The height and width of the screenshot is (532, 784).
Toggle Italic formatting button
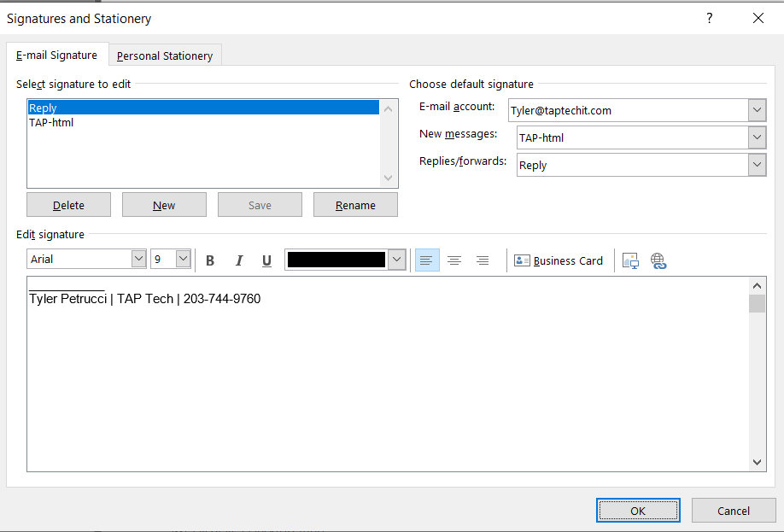pos(239,260)
